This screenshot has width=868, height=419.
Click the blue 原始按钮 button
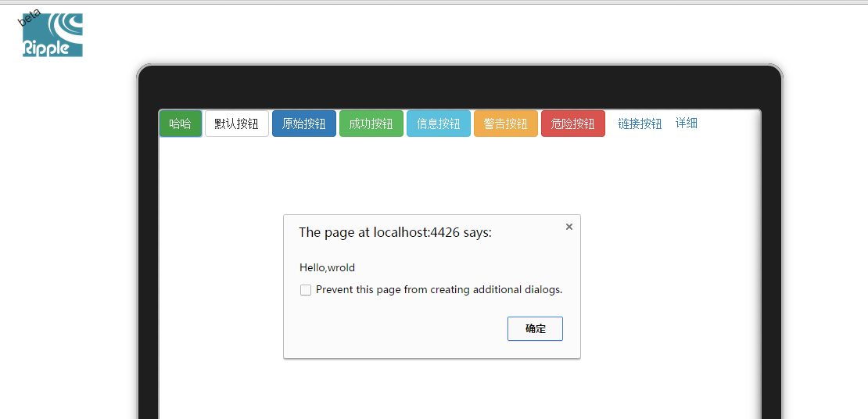304,124
